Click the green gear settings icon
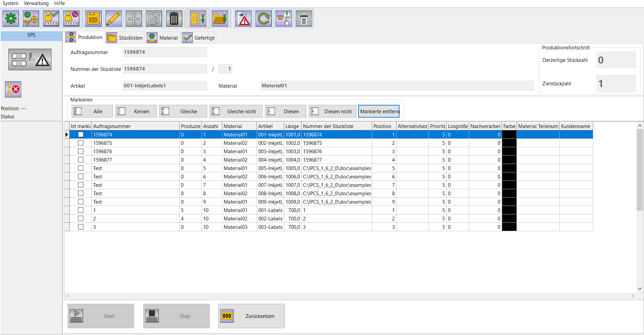The height and width of the screenshot is (335, 644). pyautogui.click(x=11, y=18)
